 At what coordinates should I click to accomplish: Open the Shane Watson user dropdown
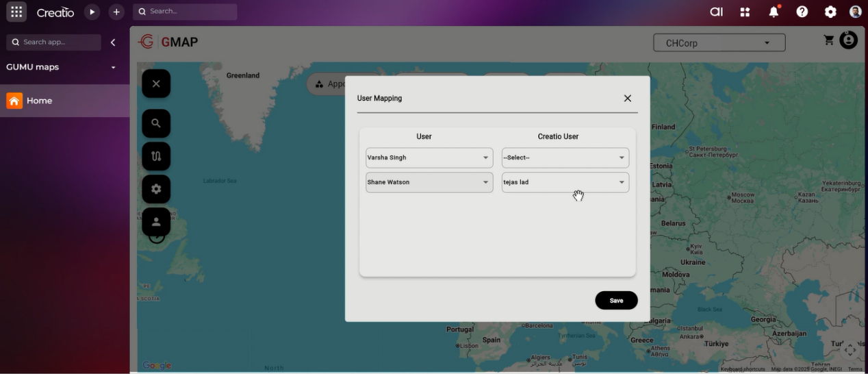(429, 182)
